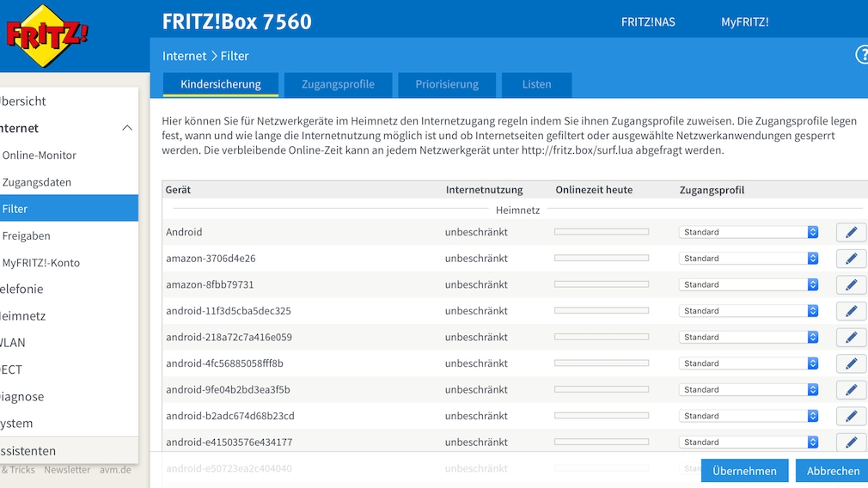This screenshot has height=488, width=868.
Task: Open the WLAN sidebar section
Action: click(x=13, y=343)
